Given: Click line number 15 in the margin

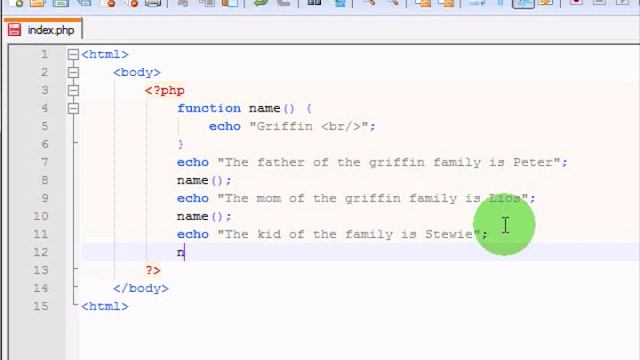Looking at the screenshot, I should point(40,306).
